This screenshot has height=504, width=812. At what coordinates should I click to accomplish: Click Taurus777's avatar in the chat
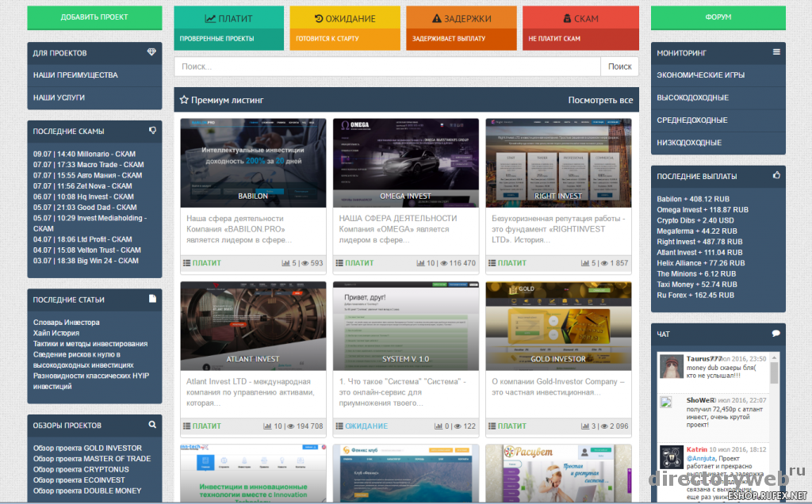point(672,367)
